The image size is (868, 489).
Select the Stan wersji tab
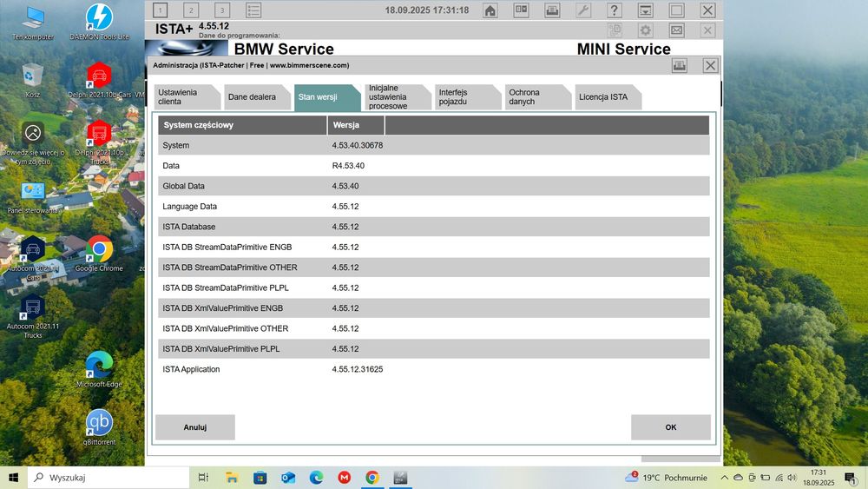point(327,97)
